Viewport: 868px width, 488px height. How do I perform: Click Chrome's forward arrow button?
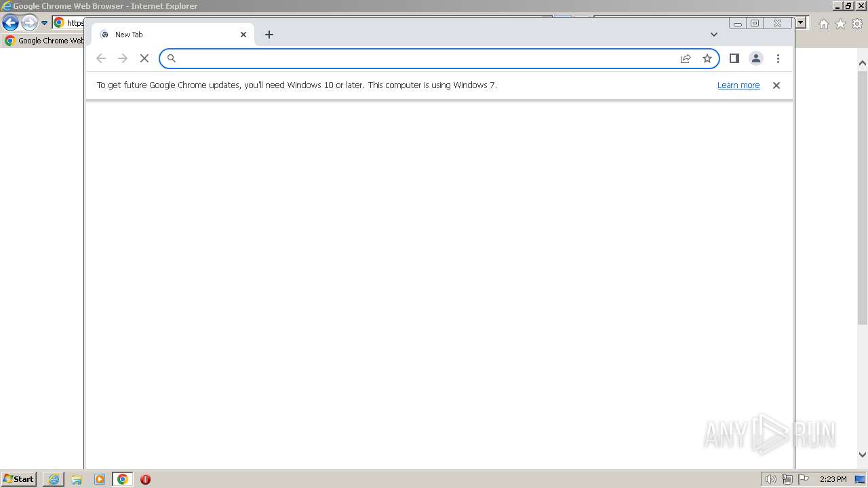pos(123,59)
